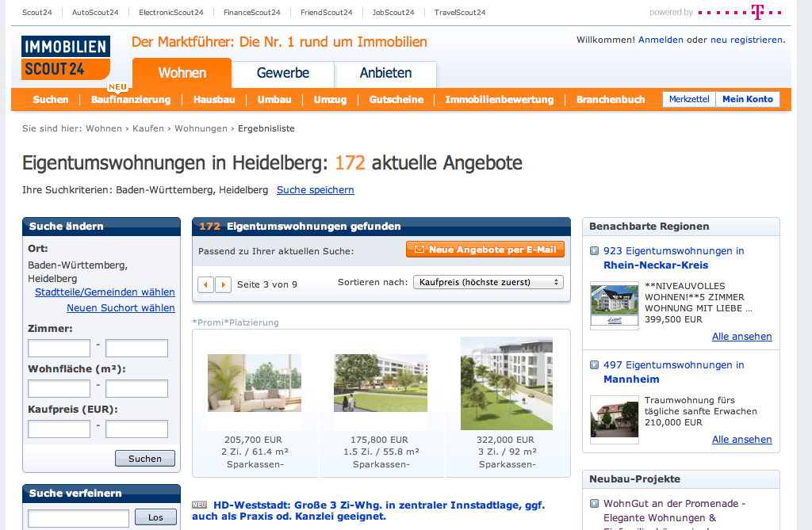Click minimum Kaufpreis input field

coord(59,429)
